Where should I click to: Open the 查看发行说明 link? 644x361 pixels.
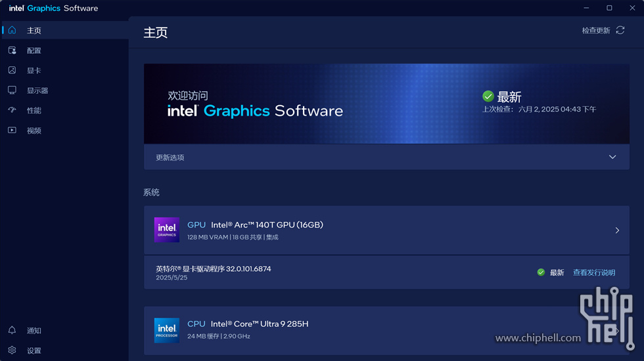(x=594, y=272)
